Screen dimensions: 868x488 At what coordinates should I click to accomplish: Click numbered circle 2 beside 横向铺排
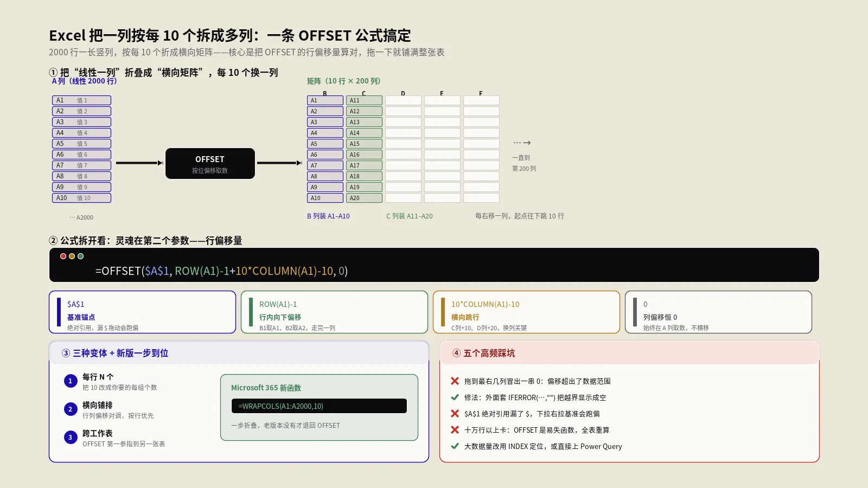coord(70,409)
